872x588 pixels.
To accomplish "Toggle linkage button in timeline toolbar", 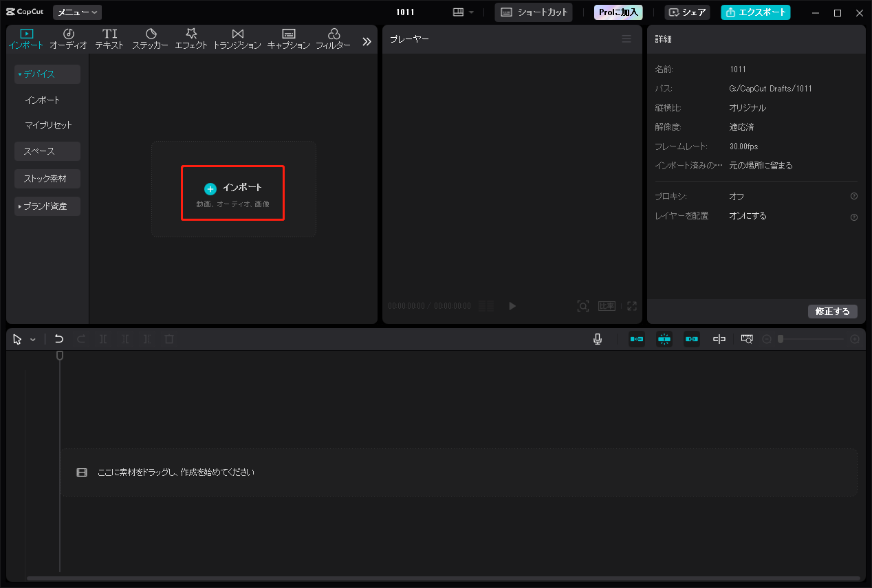I will (691, 339).
